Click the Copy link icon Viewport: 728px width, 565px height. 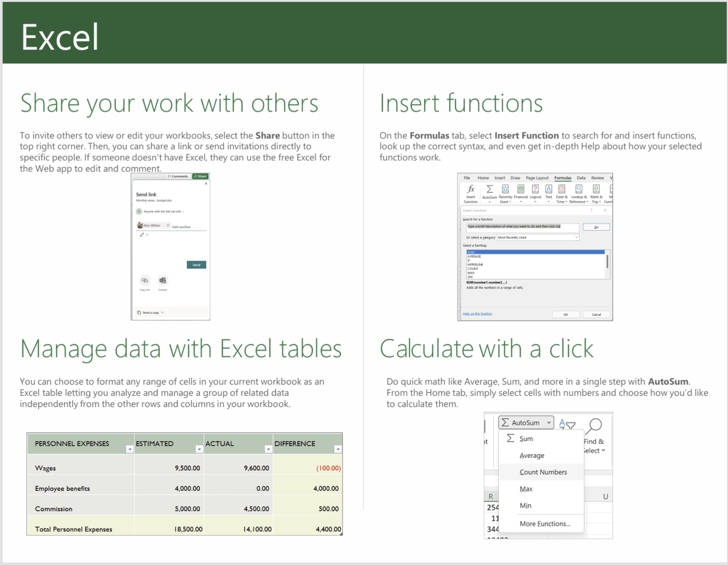(x=145, y=281)
